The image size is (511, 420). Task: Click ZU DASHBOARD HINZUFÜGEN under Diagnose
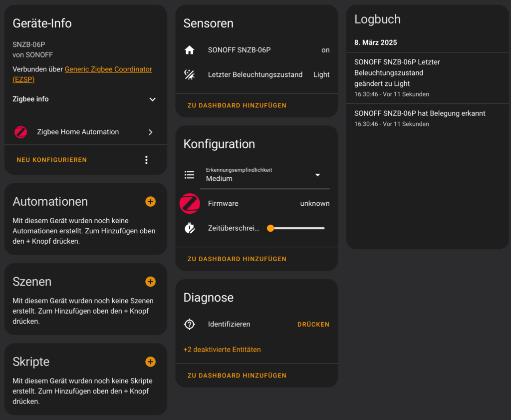(237, 375)
